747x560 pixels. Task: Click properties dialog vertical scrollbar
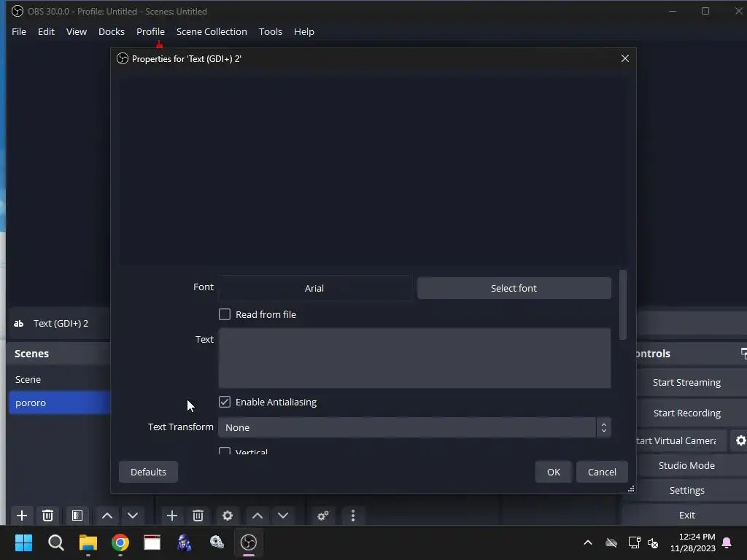click(623, 306)
